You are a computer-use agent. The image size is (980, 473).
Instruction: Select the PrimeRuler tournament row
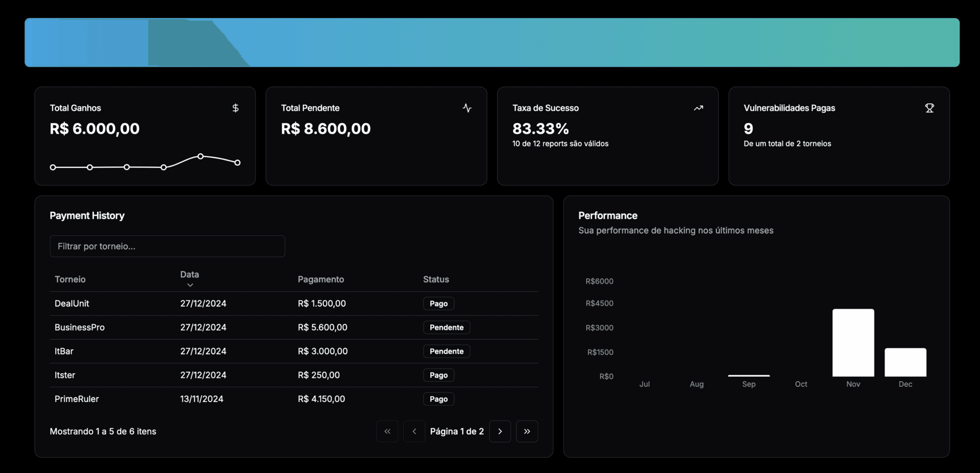[77, 399]
